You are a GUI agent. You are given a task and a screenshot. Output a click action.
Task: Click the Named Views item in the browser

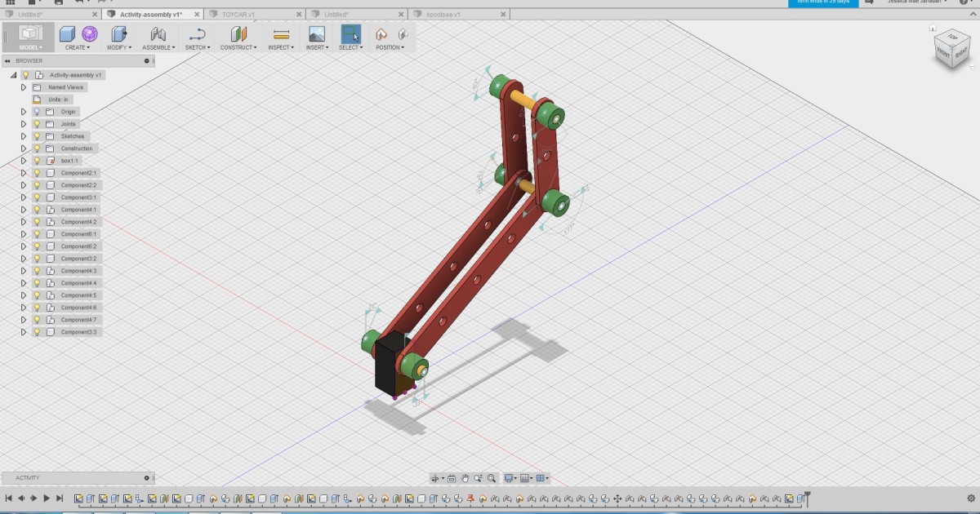tap(65, 87)
